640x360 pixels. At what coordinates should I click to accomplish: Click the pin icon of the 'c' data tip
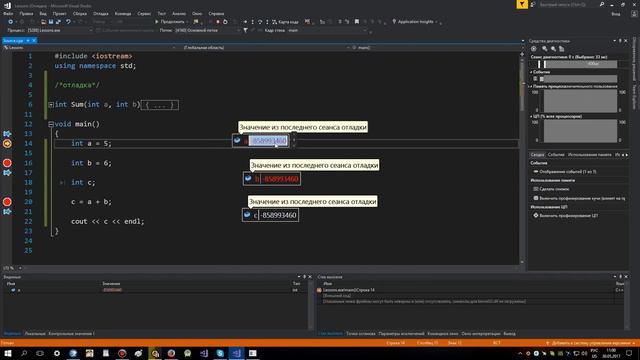[x=247, y=215]
